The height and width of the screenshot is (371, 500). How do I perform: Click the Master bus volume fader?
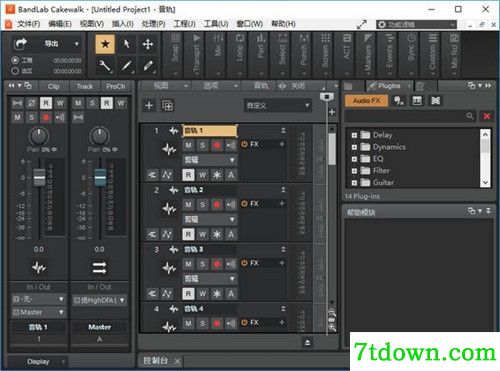100,178
